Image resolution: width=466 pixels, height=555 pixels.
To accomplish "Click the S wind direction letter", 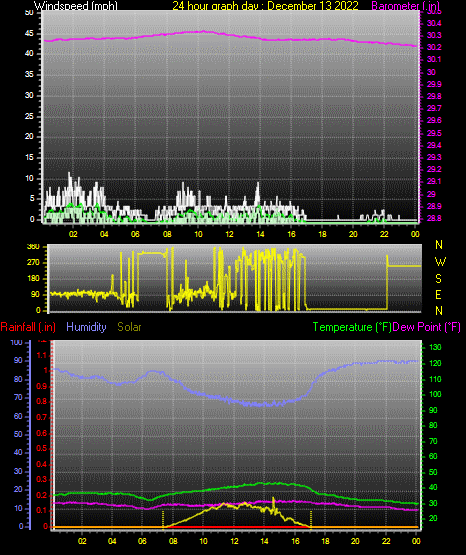I will tap(438, 279).
